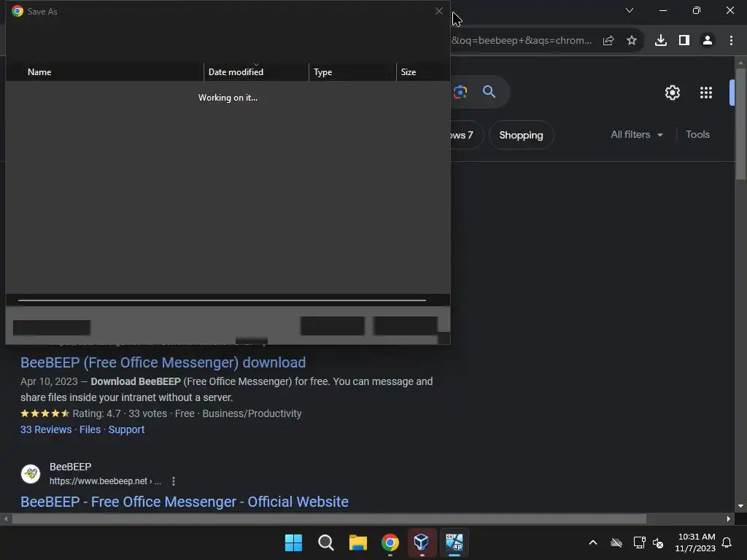Sort Save As list by Type column
This screenshot has height=560, width=747.
point(352,72)
